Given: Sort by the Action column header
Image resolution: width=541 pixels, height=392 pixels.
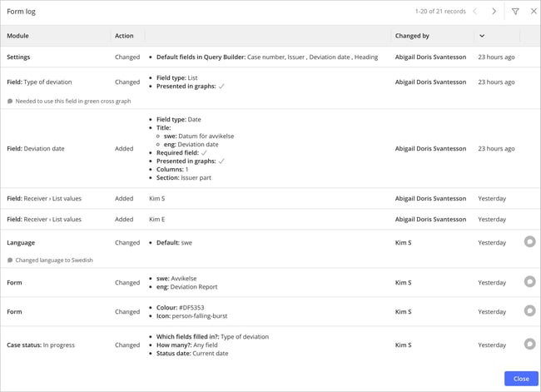Looking at the screenshot, I should tap(124, 36).
